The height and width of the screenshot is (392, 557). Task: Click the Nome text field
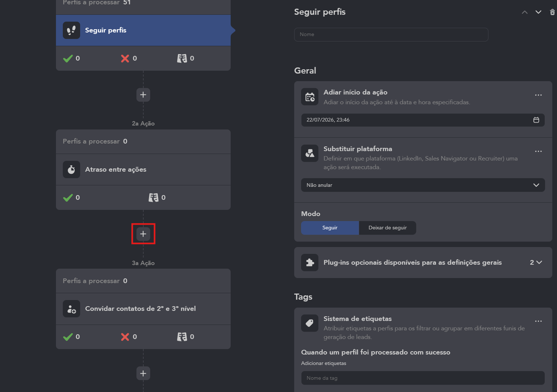391,35
